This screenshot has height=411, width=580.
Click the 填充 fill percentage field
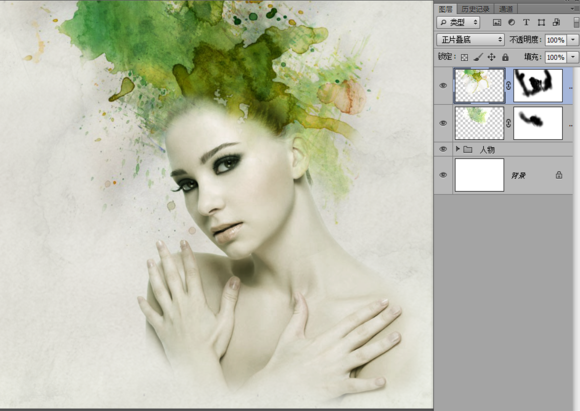[x=556, y=57]
